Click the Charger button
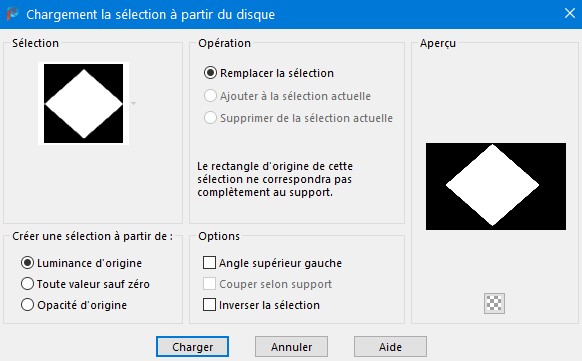This screenshot has height=361, width=582. tap(192, 347)
